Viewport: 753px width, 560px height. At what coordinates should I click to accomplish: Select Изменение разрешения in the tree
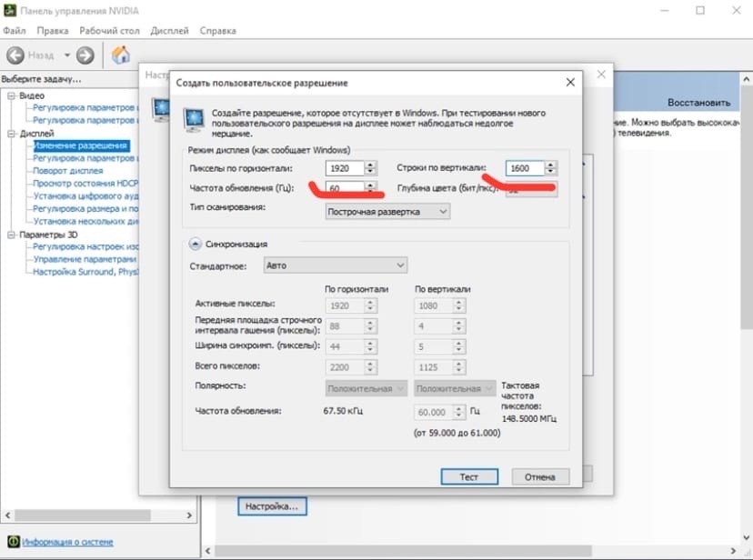point(81,145)
